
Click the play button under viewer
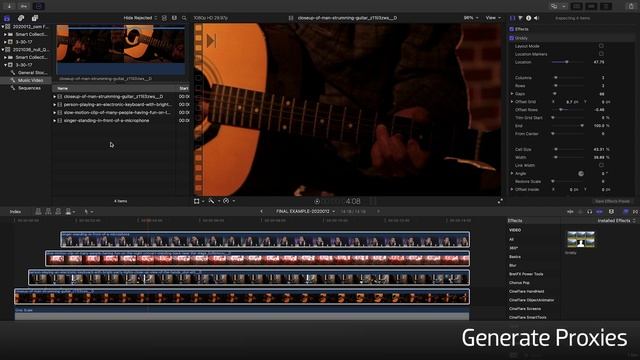(317, 201)
